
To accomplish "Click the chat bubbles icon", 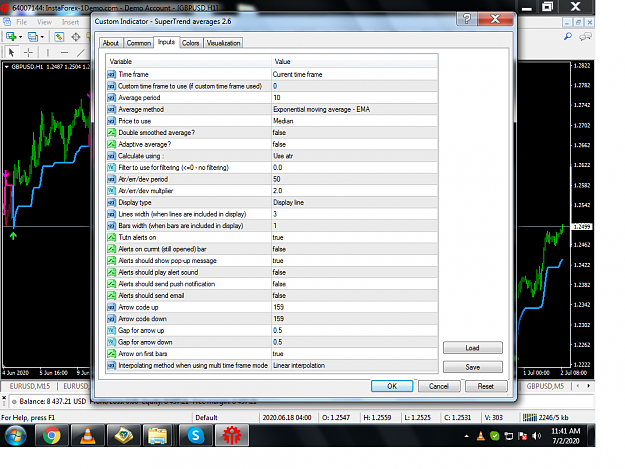I will click(x=585, y=37).
